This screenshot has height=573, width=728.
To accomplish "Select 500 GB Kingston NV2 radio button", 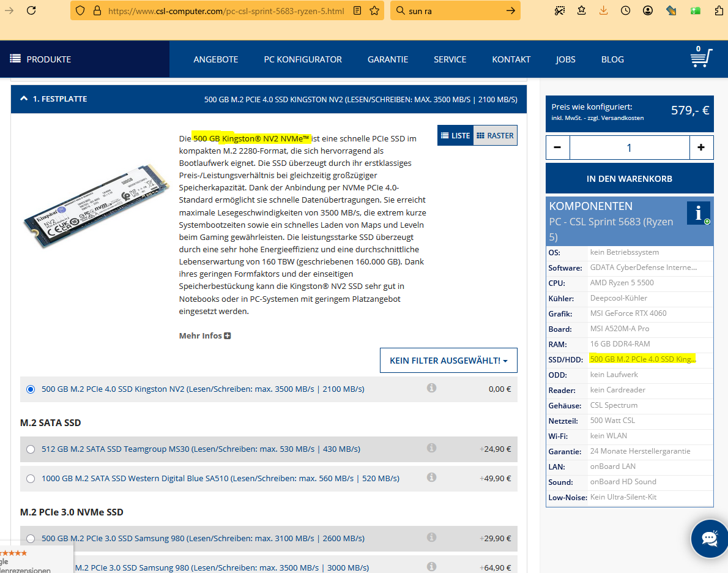I will [x=31, y=389].
